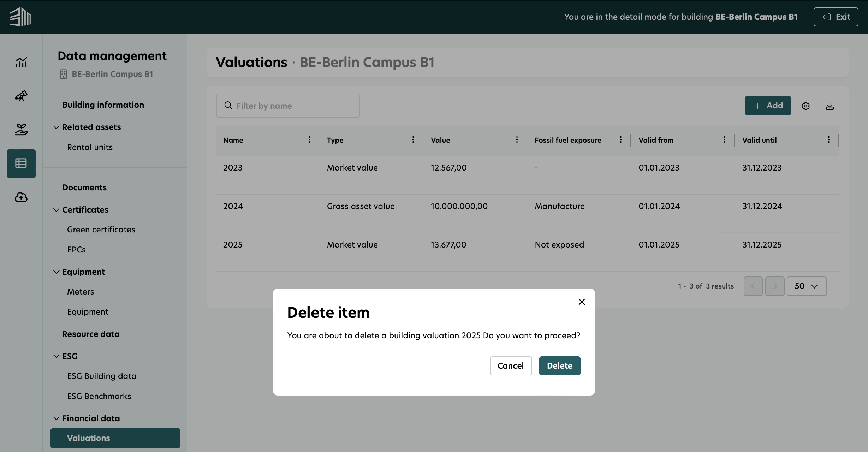Select the telescope icon in sidebar
This screenshot has width=868, height=452.
(x=21, y=96)
